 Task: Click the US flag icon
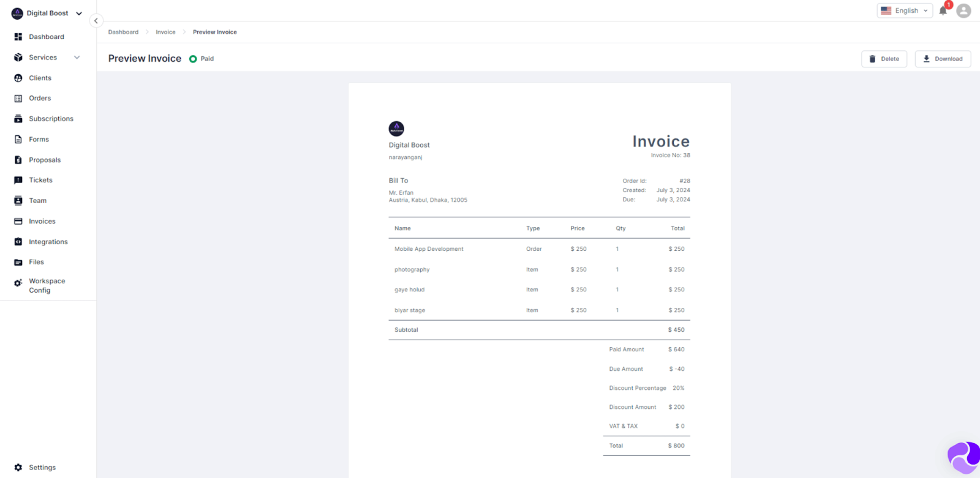[886, 10]
